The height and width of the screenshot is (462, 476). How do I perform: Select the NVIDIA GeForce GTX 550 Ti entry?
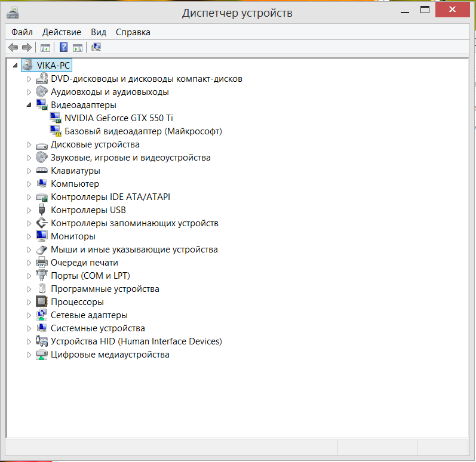click(x=119, y=118)
